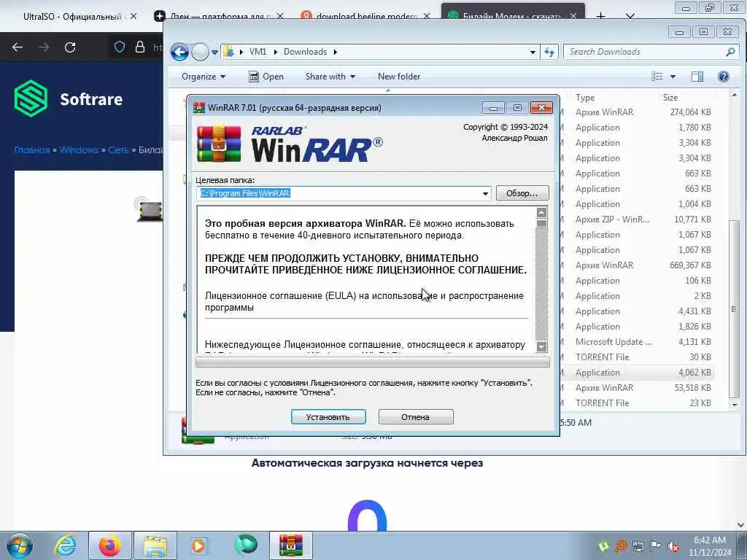
Task: Switch to Firefox in taskbar
Action: 109,545
